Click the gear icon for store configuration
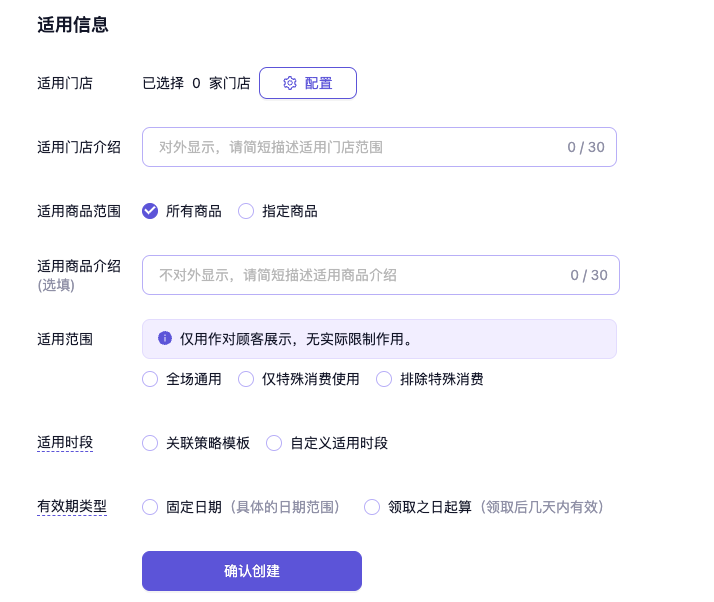This screenshot has height=602, width=714. click(x=290, y=83)
